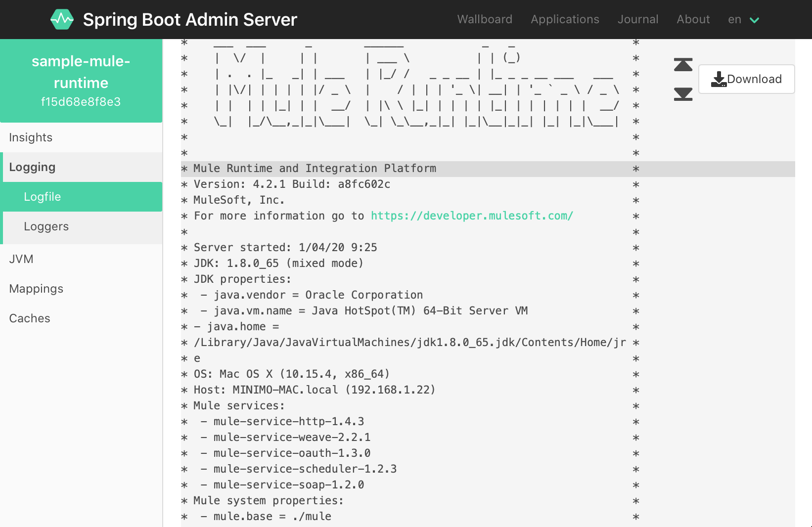
Task: Switch to the Applications tab
Action: pos(565,19)
